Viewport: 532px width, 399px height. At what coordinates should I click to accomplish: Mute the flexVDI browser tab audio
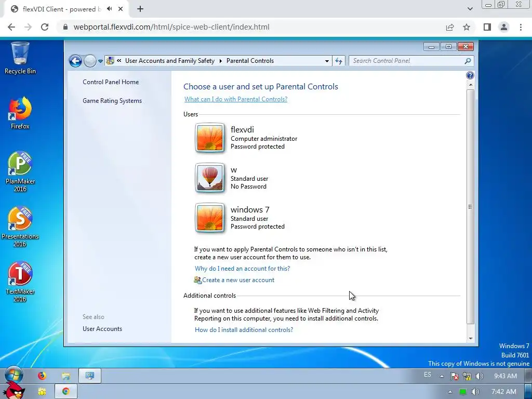[109, 9]
